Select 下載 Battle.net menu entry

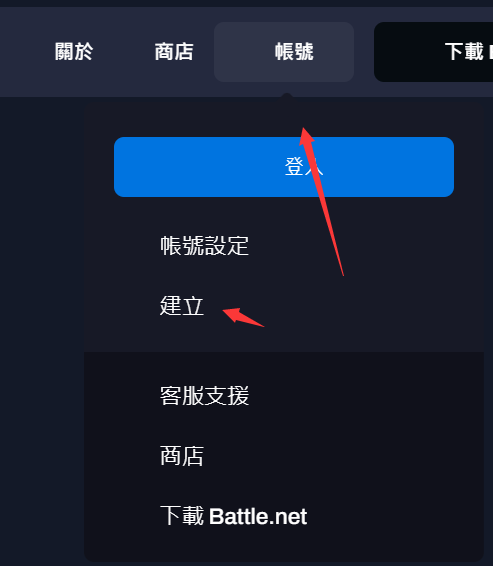click(234, 516)
